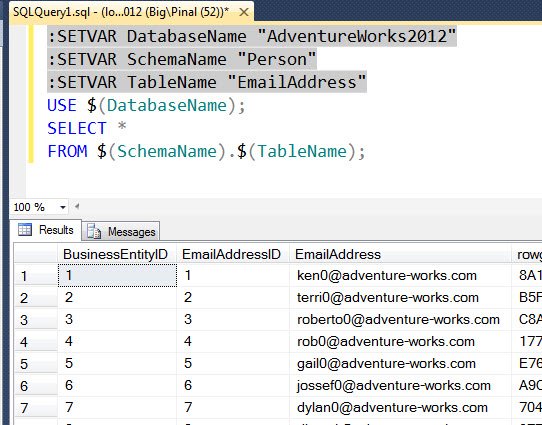Click the SELECT keyword in the query
The image size is (542, 425).
point(77,128)
